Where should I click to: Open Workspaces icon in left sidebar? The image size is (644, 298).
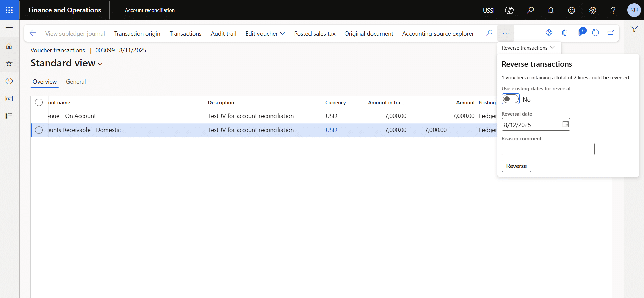9,99
